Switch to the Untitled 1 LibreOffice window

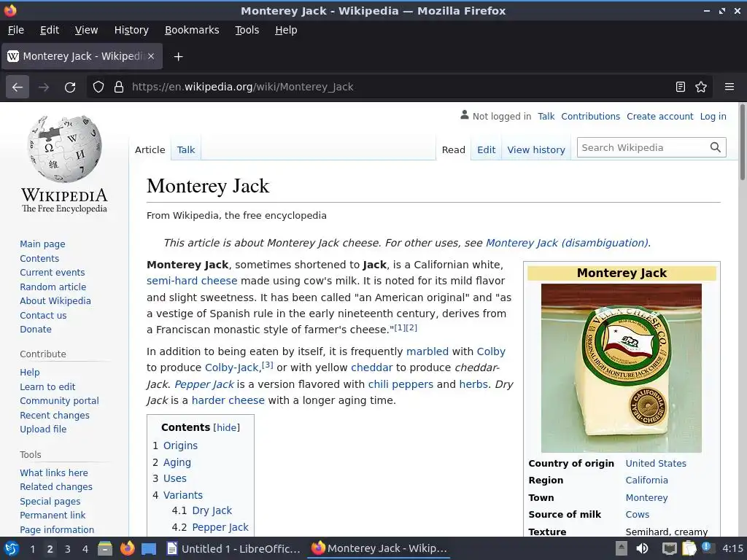click(233, 548)
